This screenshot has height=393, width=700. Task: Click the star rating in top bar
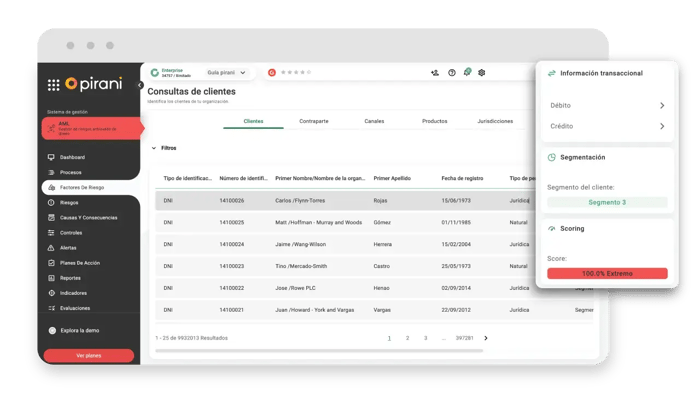(x=296, y=72)
